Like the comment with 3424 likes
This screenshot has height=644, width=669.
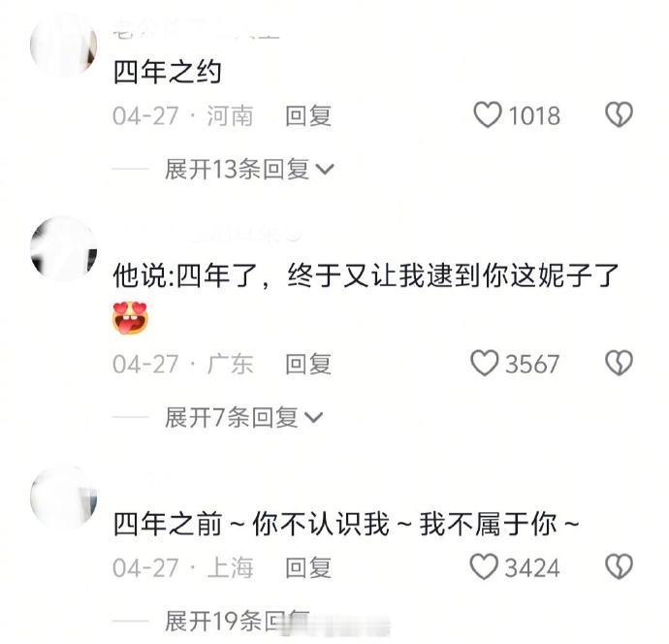pos(484,566)
